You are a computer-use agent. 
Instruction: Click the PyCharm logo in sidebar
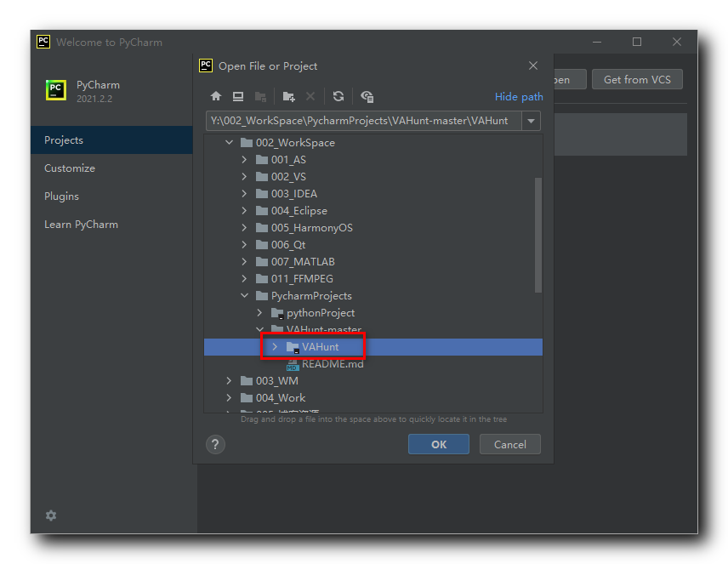[56, 90]
